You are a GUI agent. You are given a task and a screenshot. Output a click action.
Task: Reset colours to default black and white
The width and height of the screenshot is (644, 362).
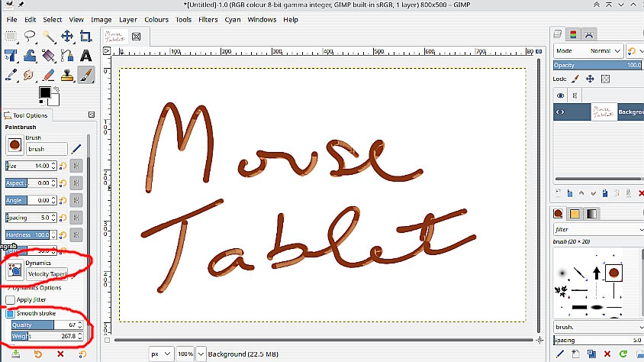[x=41, y=102]
